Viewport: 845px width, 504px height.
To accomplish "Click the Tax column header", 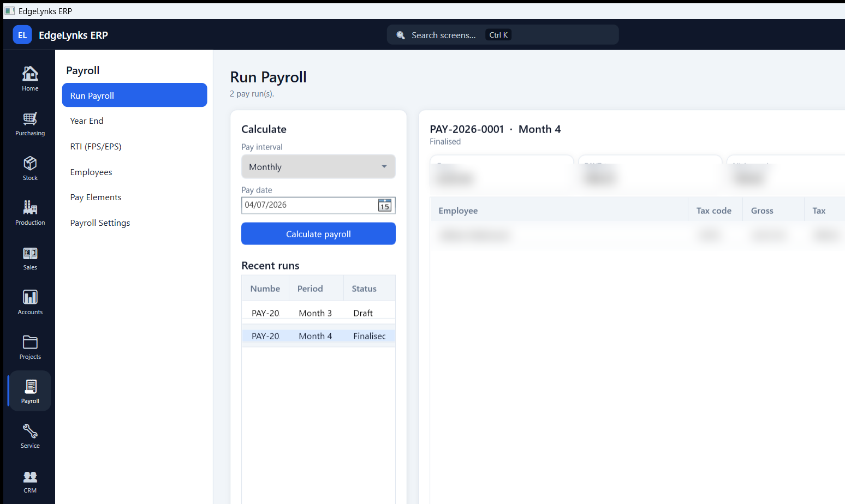I will click(x=824, y=211).
